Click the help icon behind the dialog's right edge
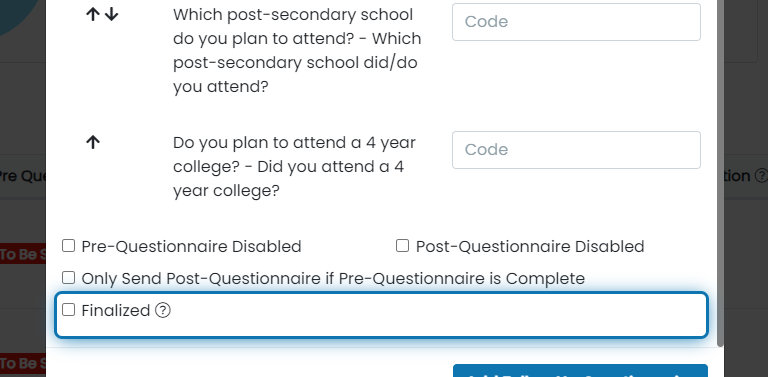Viewport: 768px width, 377px height. pos(761,176)
